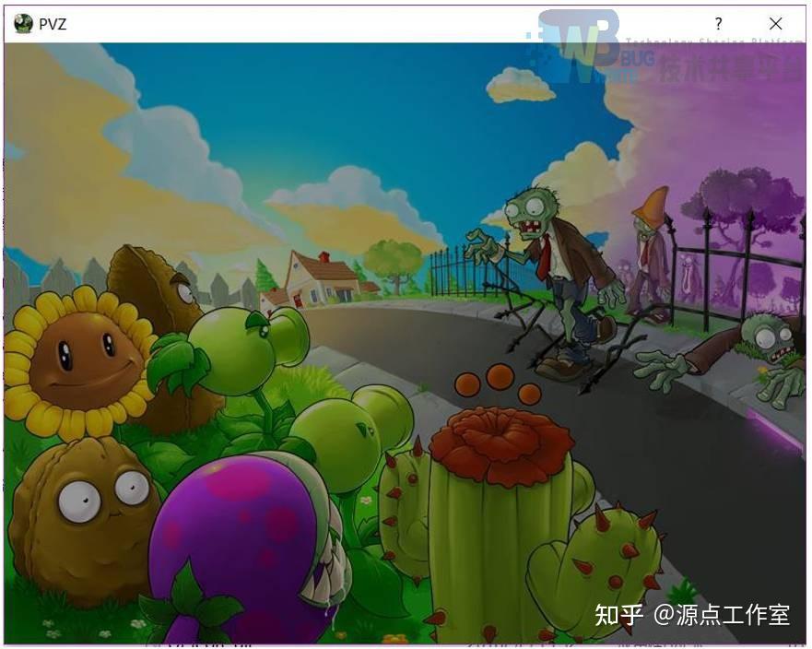
Task: Close the PVZ window
Action: (x=775, y=23)
